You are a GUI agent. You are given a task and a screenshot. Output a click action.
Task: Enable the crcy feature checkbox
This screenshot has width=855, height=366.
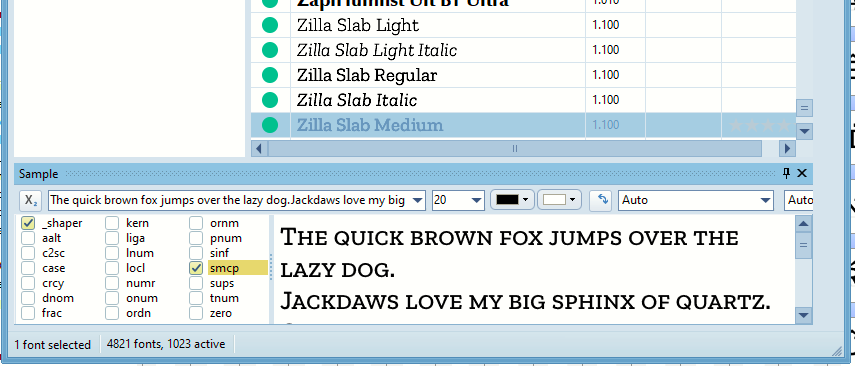tap(28, 283)
